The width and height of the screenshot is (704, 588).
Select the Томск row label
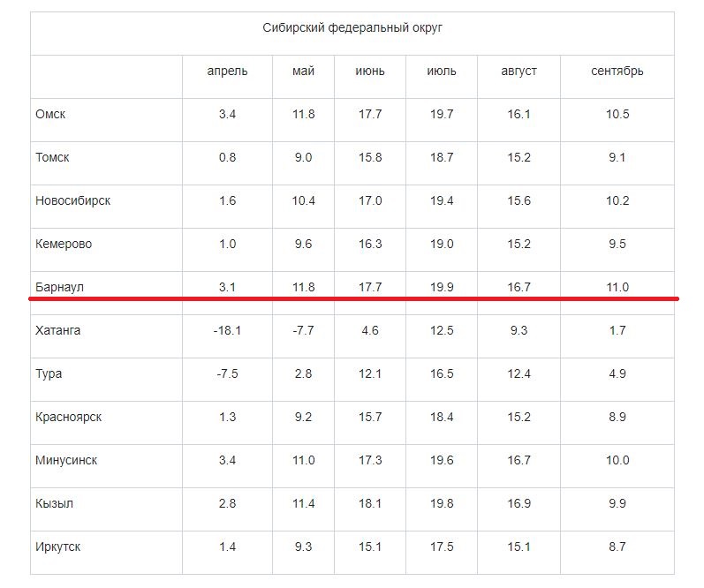click(52, 157)
